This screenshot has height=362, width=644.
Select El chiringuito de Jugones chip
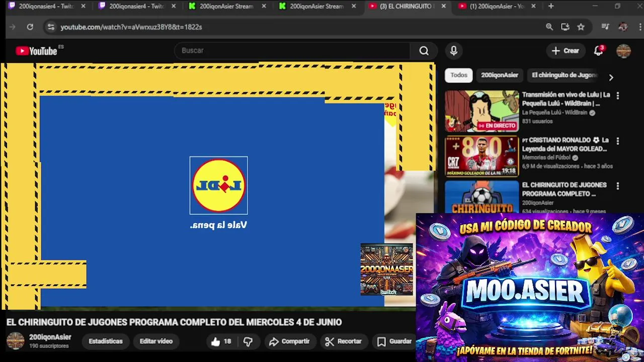pos(564,75)
